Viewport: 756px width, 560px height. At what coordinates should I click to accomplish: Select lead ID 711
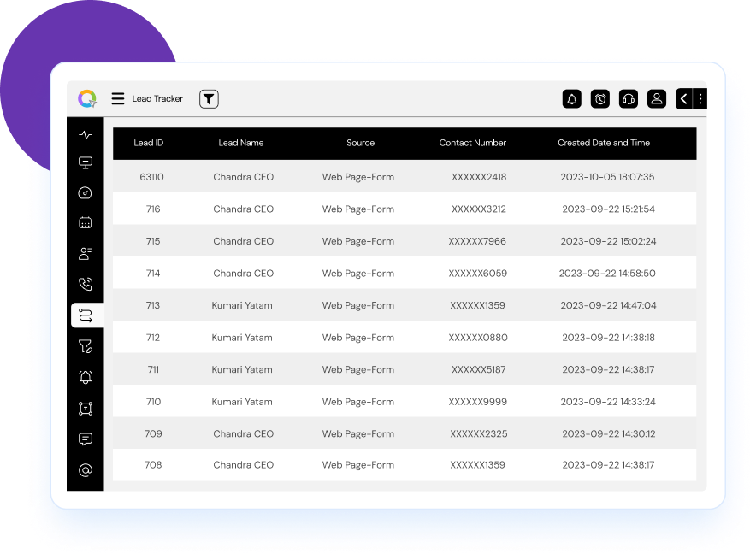153,369
